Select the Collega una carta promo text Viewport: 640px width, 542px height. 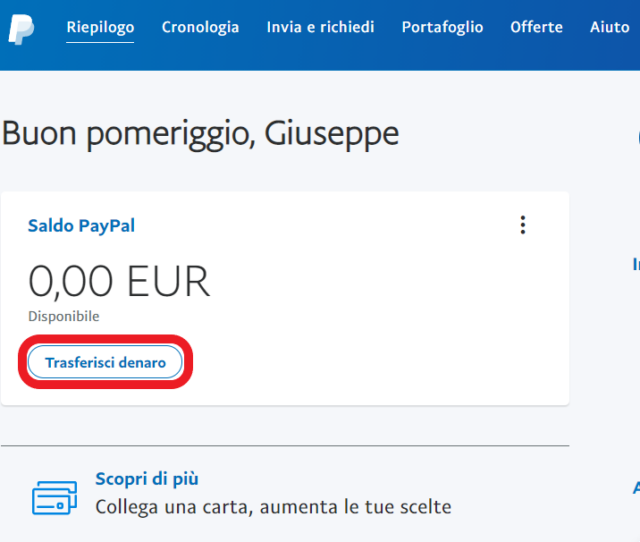tap(272, 507)
